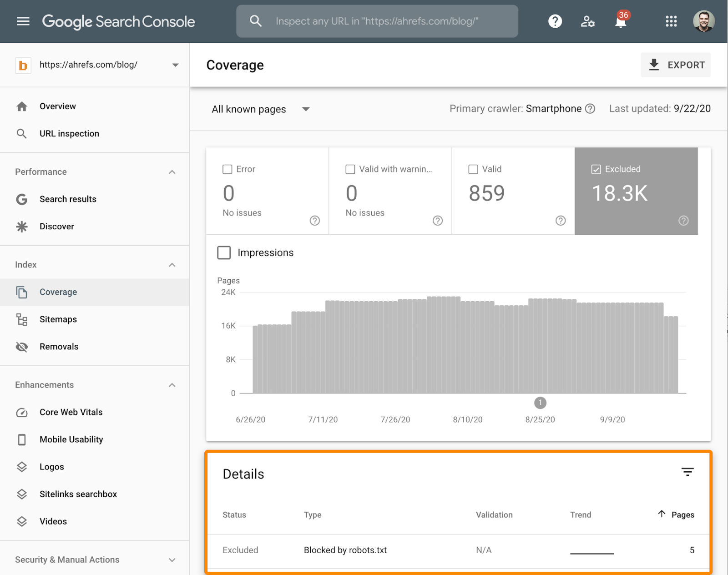Click the Type column header
Image resolution: width=728 pixels, height=575 pixels.
(313, 515)
